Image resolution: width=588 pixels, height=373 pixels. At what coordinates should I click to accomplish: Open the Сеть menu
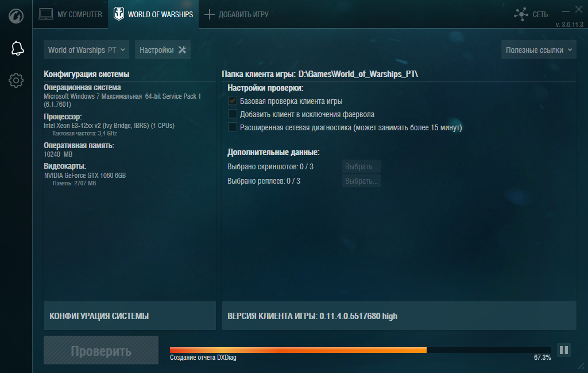(531, 14)
